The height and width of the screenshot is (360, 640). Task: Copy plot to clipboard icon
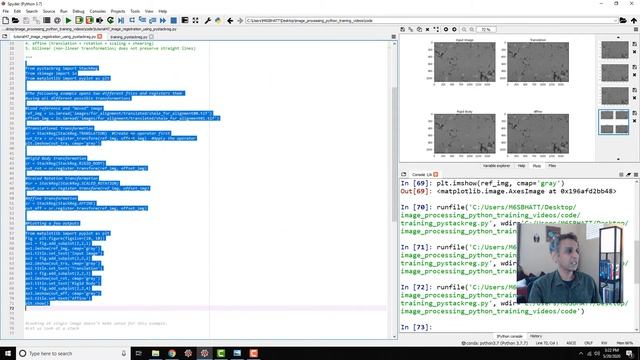point(419,29)
